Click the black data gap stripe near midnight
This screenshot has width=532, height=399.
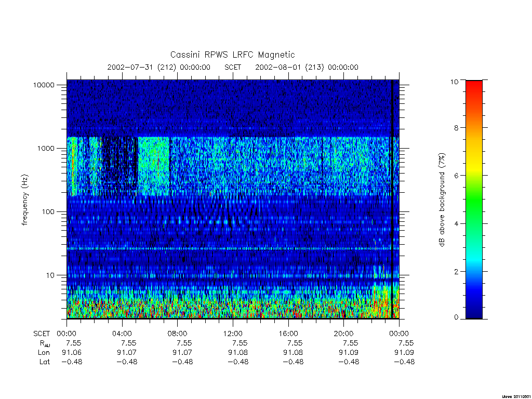pos(392,199)
